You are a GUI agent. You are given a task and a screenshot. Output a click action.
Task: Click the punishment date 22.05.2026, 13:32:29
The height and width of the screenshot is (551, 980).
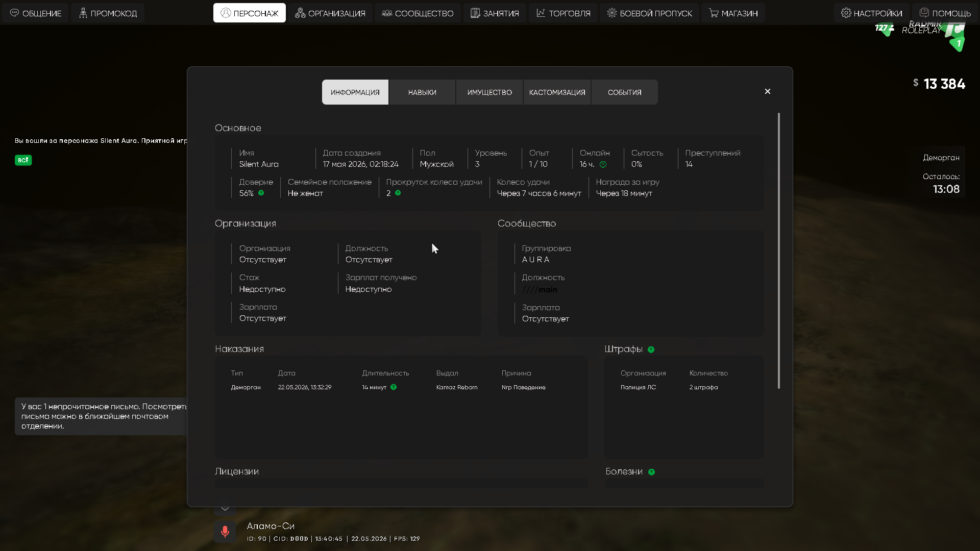click(305, 387)
